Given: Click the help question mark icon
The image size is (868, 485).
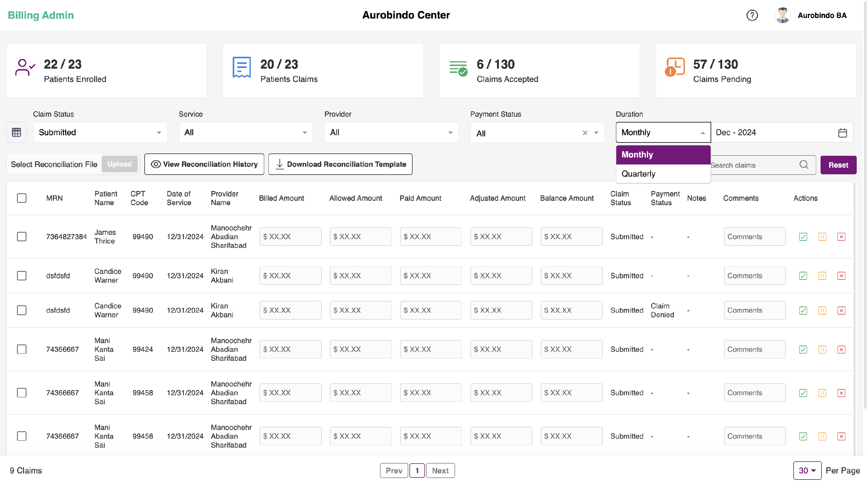Looking at the screenshot, I should tap(752, 15).
